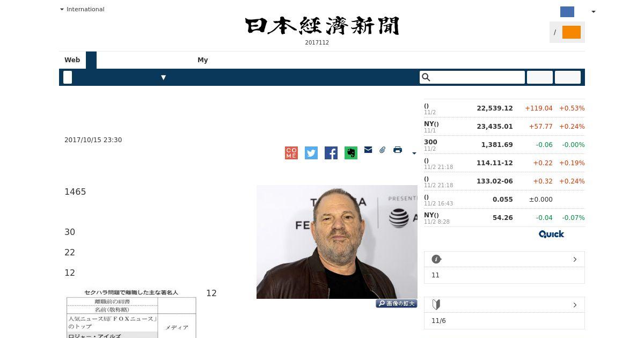644x338 pixels.
Task: Open the NY index row showing 23,435.01
Action: point(504,127)
